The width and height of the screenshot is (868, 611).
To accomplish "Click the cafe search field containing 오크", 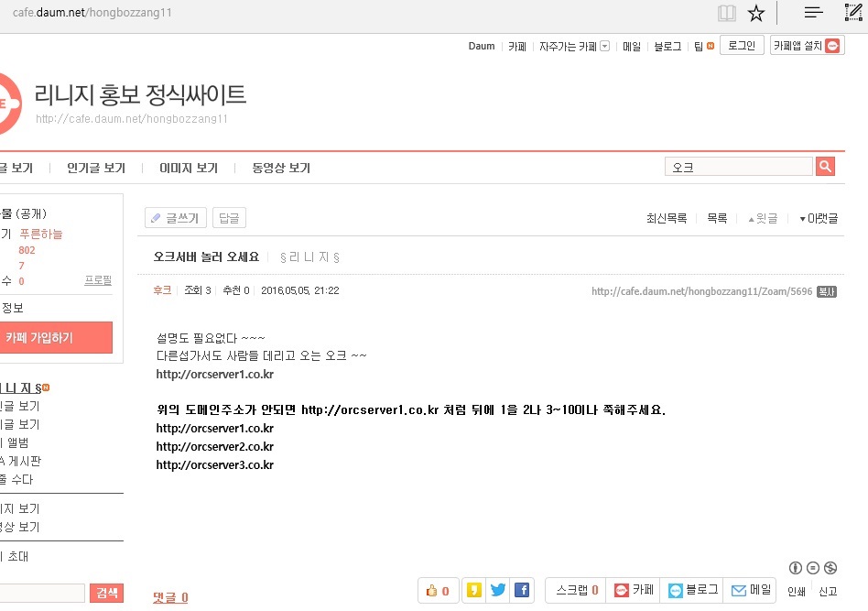I will 738,167.
